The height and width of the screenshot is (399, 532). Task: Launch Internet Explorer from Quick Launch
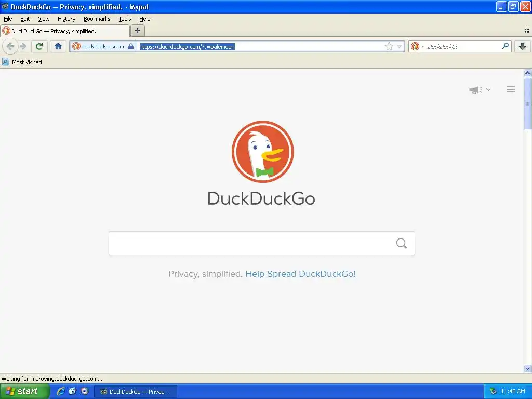(60, 391)
